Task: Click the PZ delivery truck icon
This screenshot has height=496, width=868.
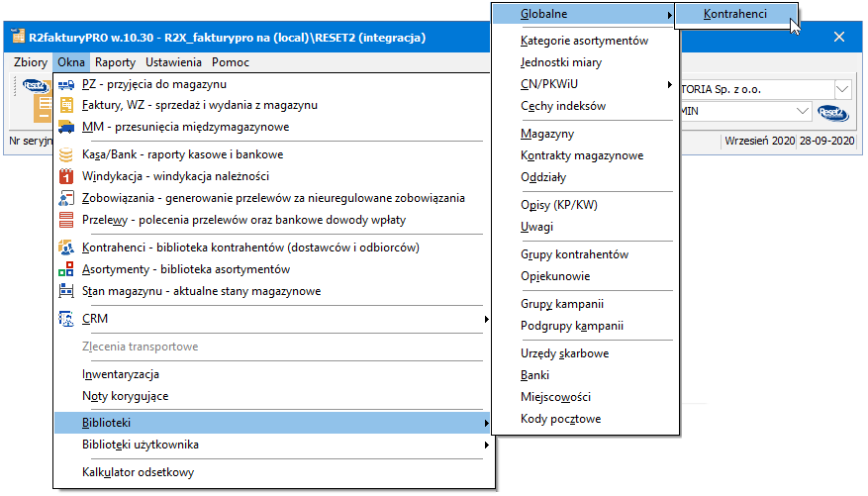Action: coord(66,85)
